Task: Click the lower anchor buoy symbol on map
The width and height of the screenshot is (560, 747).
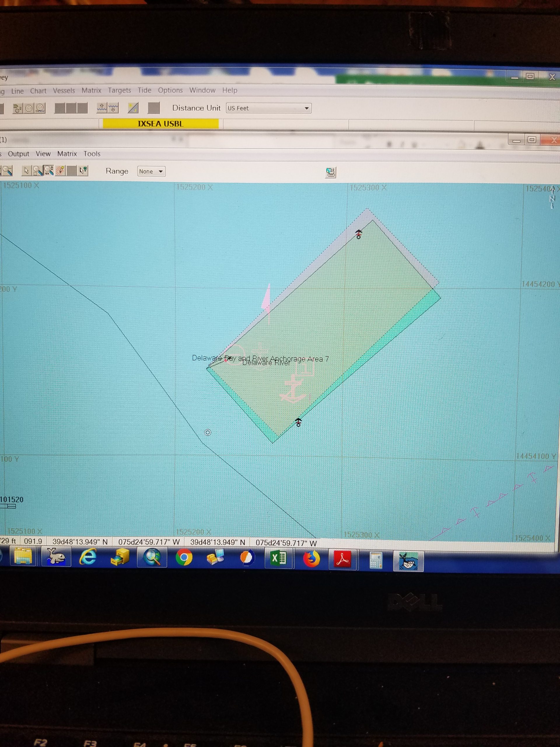Action: coord(298,423)
